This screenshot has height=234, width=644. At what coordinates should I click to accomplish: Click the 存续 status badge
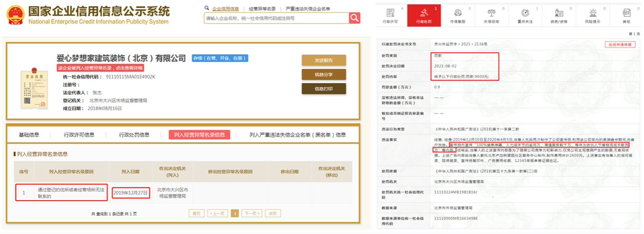220,58
